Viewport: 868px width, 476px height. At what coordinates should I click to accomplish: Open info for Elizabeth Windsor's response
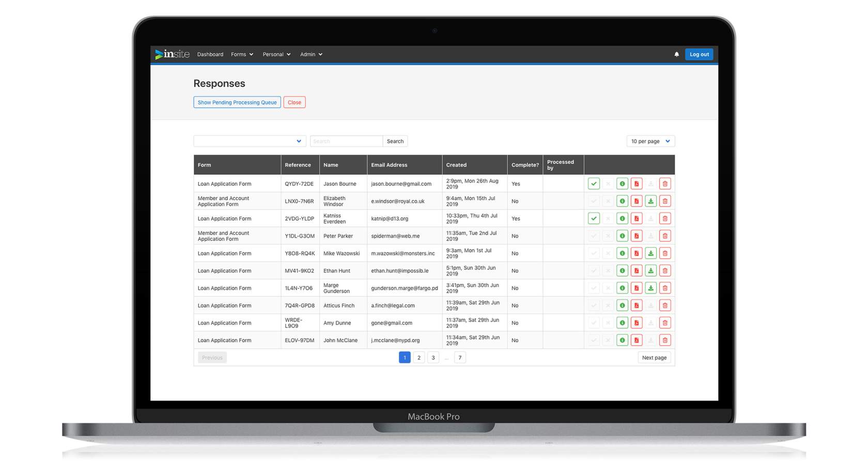622,201
